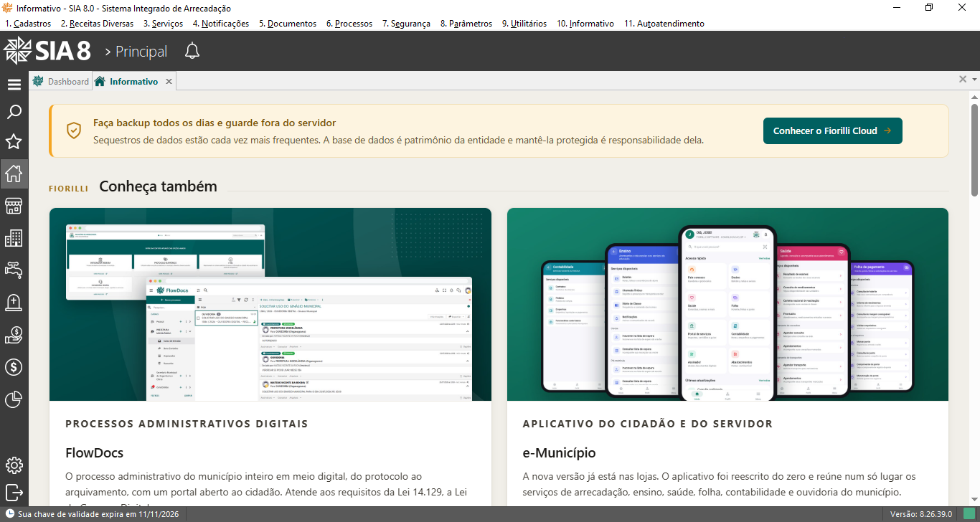Screen dimensions: 980x522
Task: Click the SIA 8 logo
Action: point(47,51)
